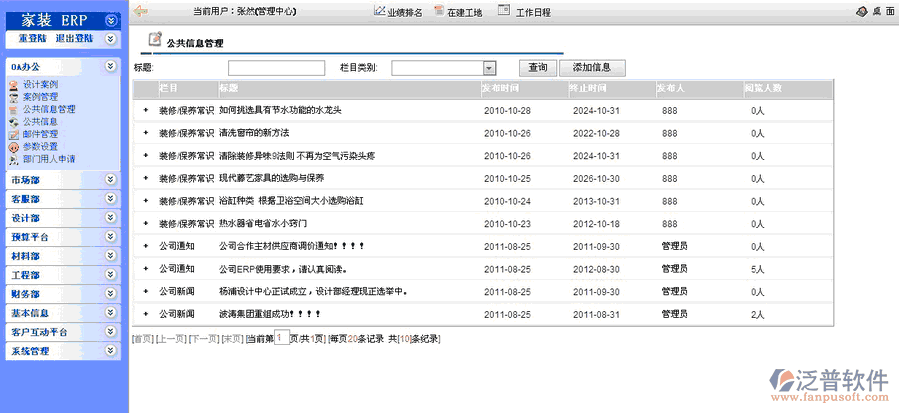
Task: Expand row 公司ERP使用要求 plus icon
Action: click(x=146, y=268)
